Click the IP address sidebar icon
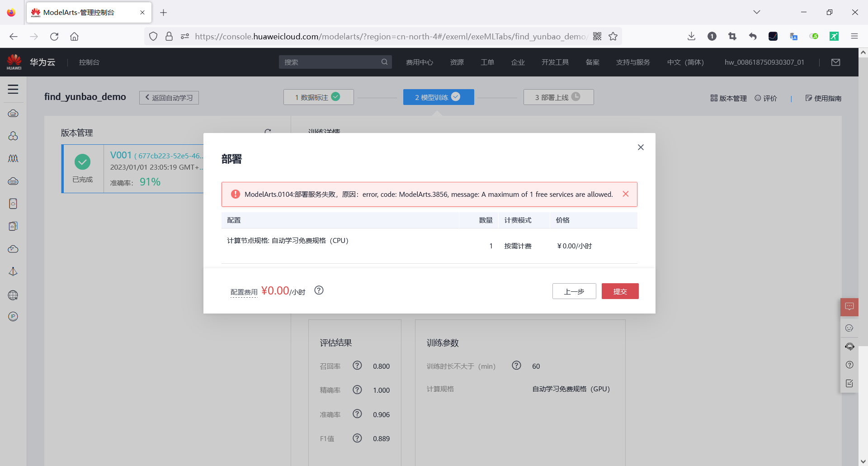Screen dimensions: 868x466 (13, 316)
